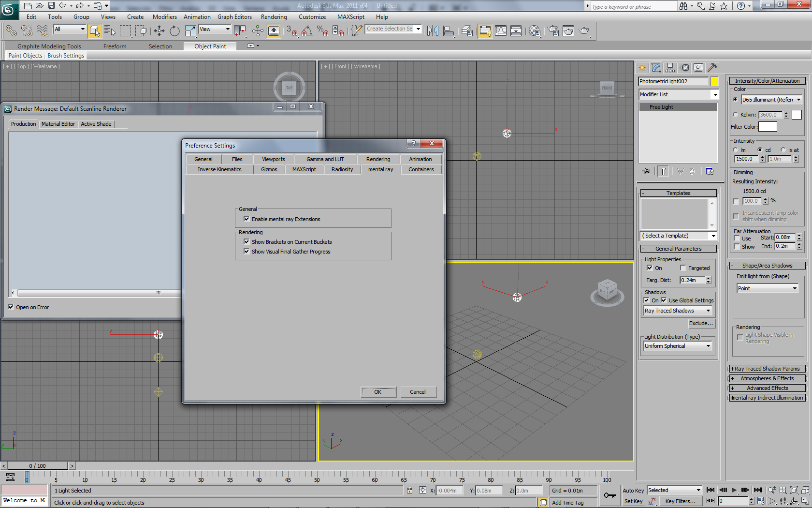Open the Curve Editor
Viewport: 812px width, 508px height.
pos(501,31)
